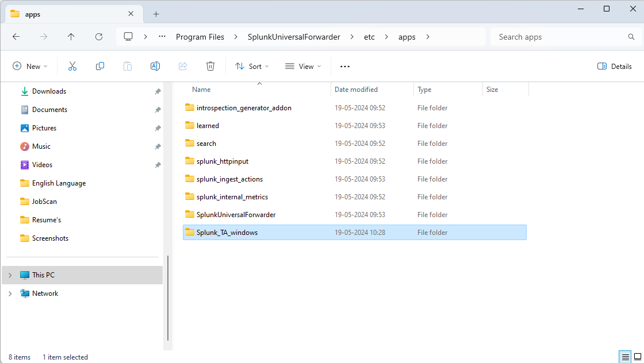This screenshot has width=644, height=363.
Task: Click the navigation pane scrollbar
Action: tap(168, 298)
